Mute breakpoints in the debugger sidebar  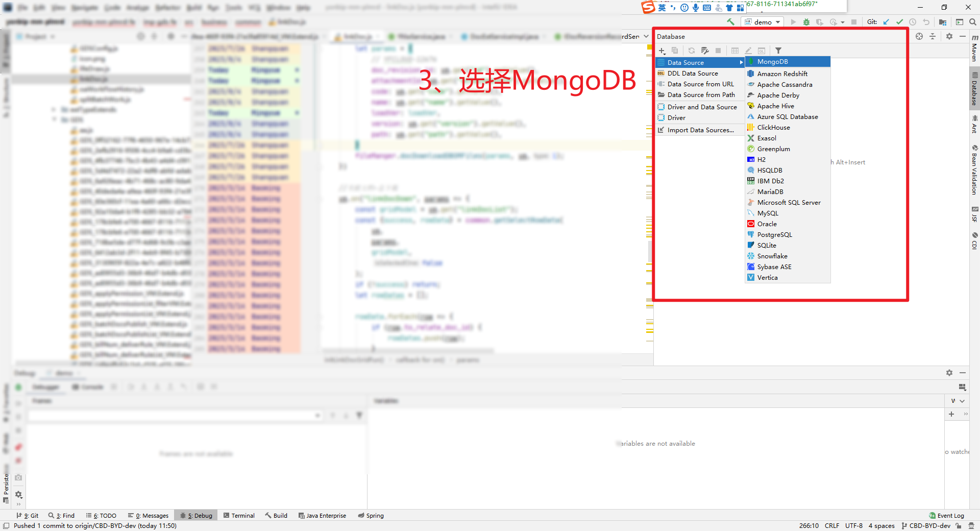[x=18, y=447]
